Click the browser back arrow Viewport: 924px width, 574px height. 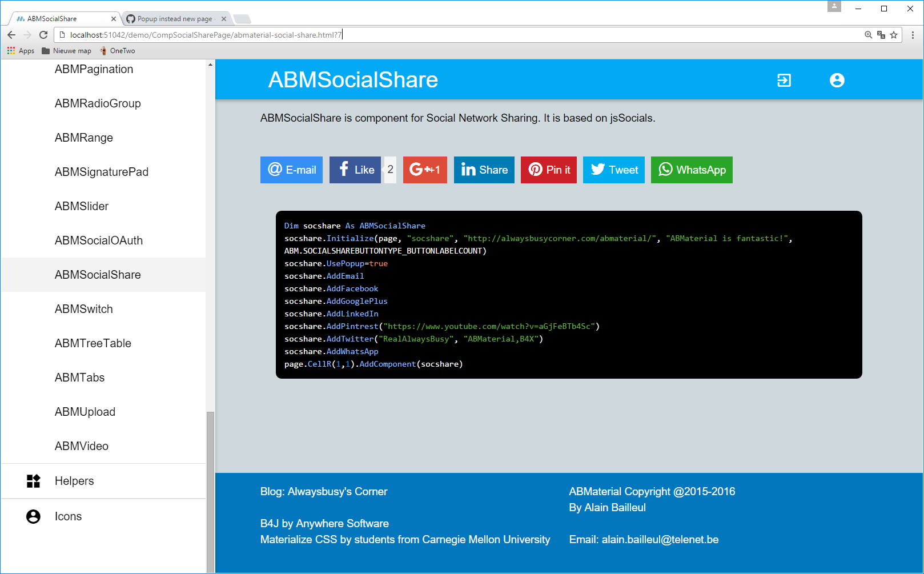[11, 35]
